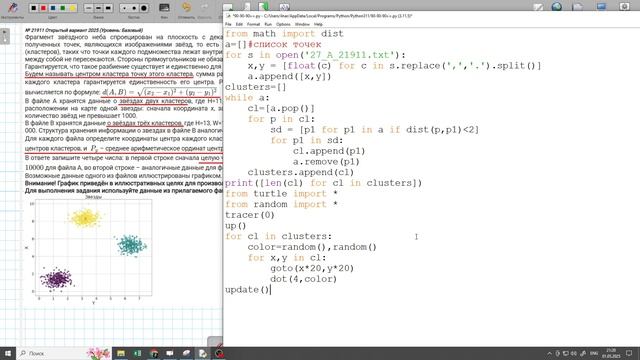This screenshot has height=360, width=640.
Task: Click the 'clusters.append(cl)' line in code
Action: point(300,172)
